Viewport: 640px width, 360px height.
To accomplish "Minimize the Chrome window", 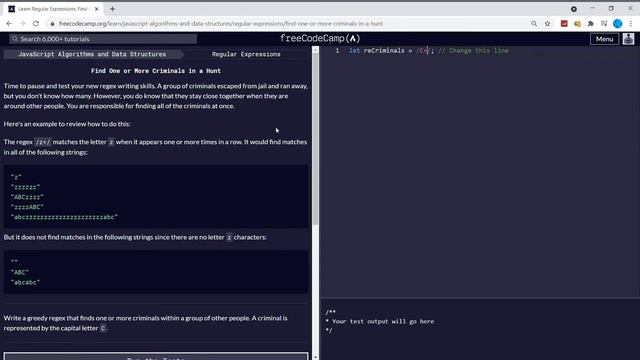I will tap(592, 9).
